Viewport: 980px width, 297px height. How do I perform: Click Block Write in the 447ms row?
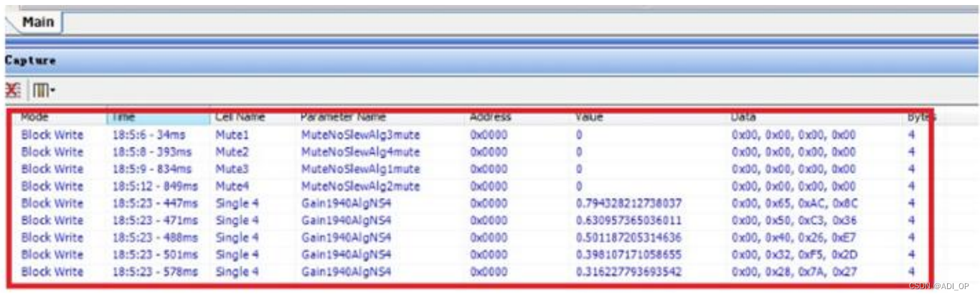52,203
